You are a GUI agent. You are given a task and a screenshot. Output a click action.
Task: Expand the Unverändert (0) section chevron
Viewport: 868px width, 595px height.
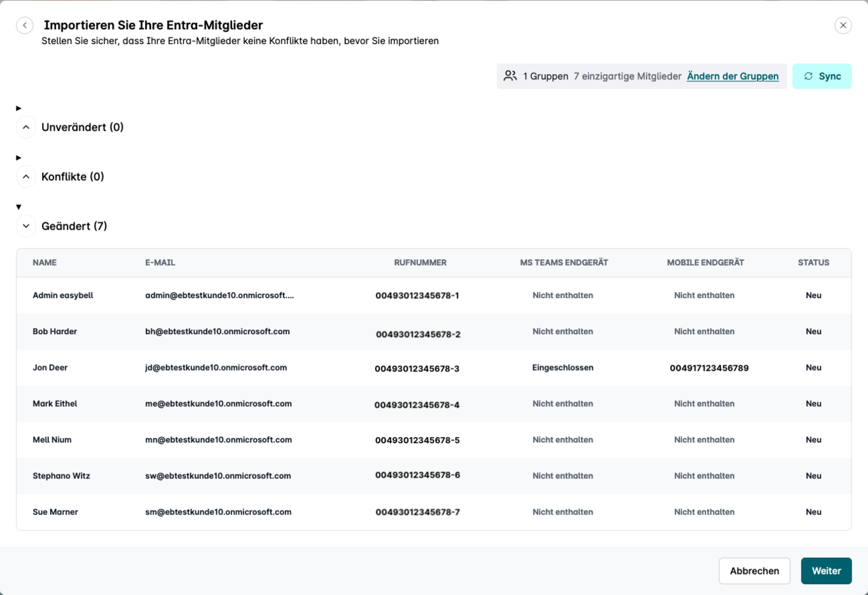pyautogui.click(x=26, y=127)
